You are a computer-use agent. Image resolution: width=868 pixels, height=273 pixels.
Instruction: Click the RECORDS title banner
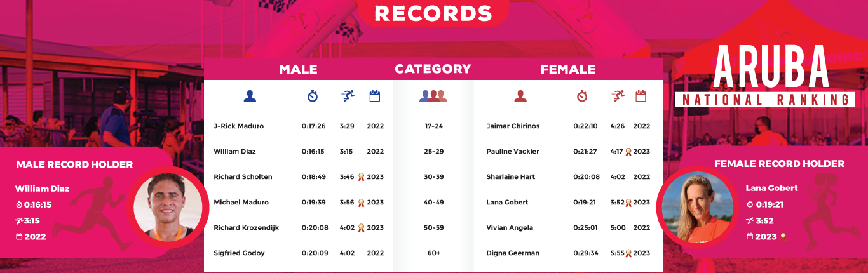pos(433,13)
